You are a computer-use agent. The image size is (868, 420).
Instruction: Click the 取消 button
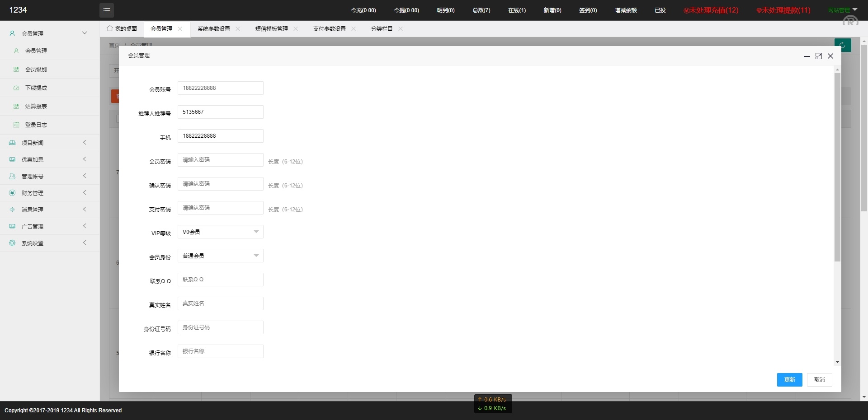point(819,380)
